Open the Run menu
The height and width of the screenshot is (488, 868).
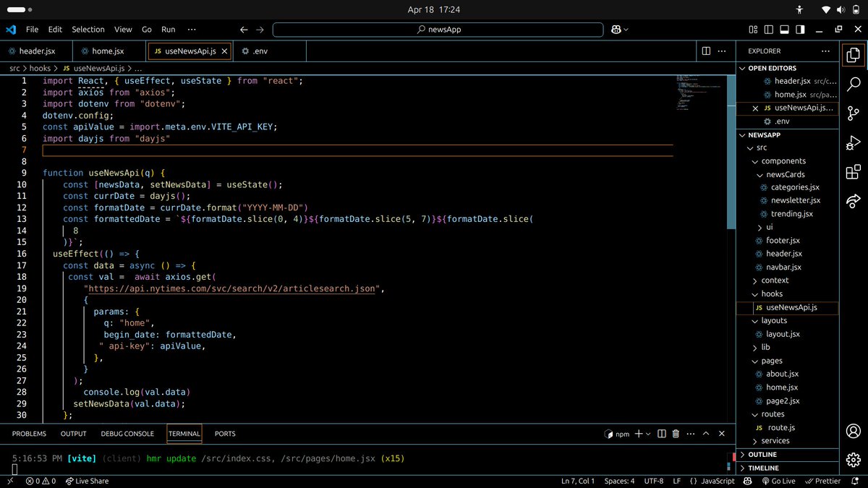(x=168, y=30)
